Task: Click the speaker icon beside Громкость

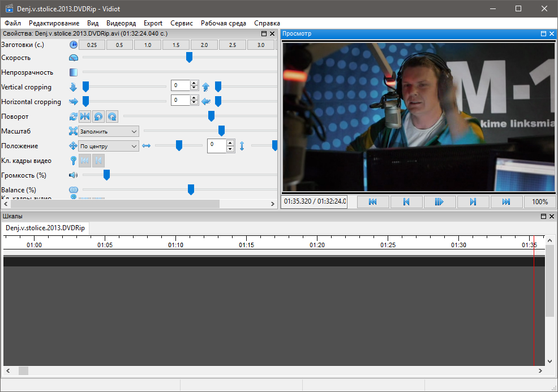Action: coord(74,175)
